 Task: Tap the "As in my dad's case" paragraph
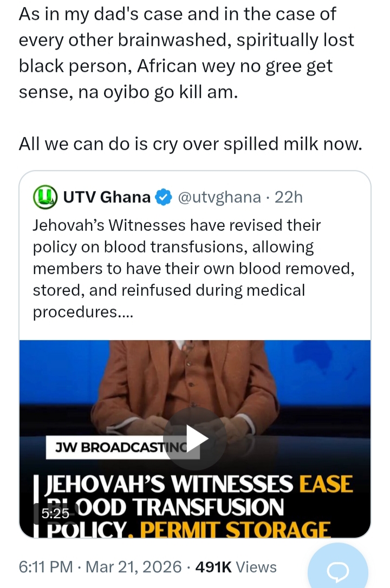177,53
